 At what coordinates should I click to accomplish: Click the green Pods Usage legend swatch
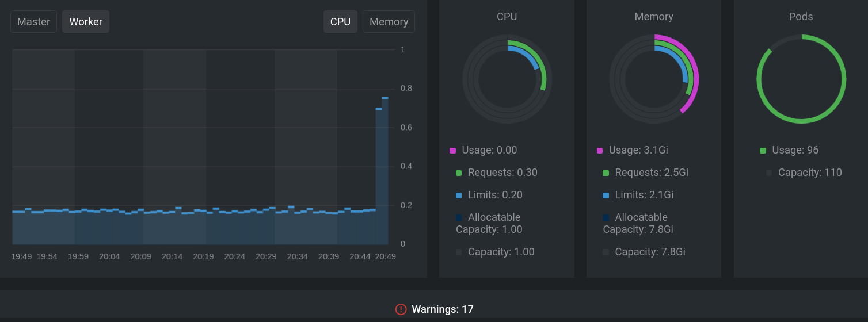[x=763, y=151]
